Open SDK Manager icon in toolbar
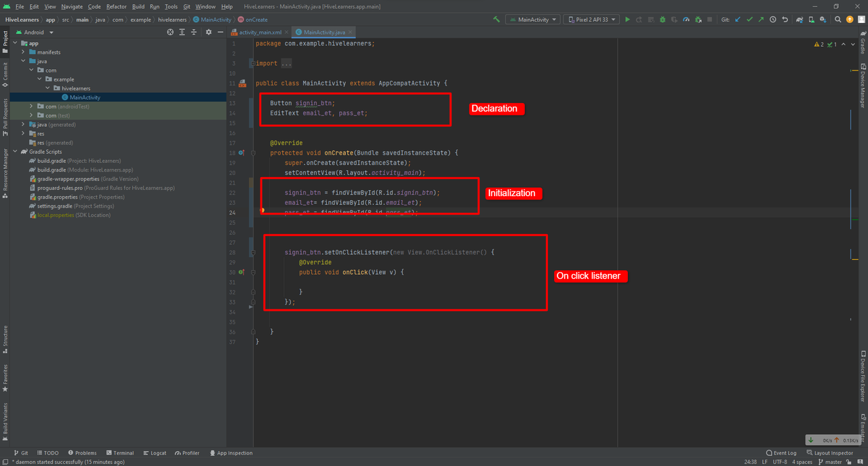868x466 pixels. point(823,20)
